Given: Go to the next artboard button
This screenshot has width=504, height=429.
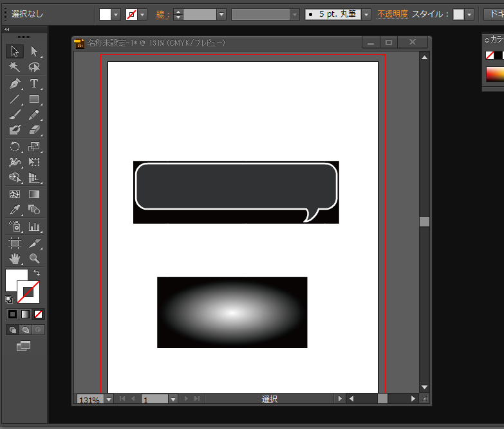Looking at the screenshot, I should click(186, 399).
